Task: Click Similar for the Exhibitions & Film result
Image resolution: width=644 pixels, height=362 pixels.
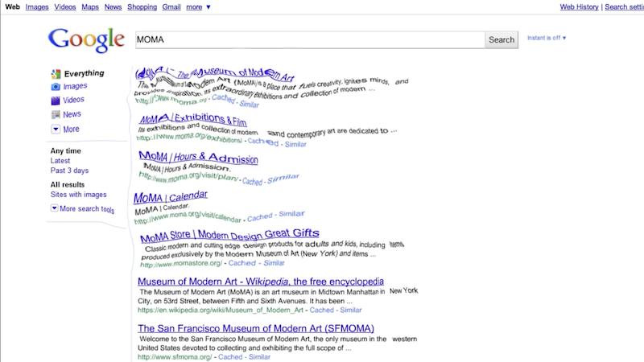Action: pos(295,144)
